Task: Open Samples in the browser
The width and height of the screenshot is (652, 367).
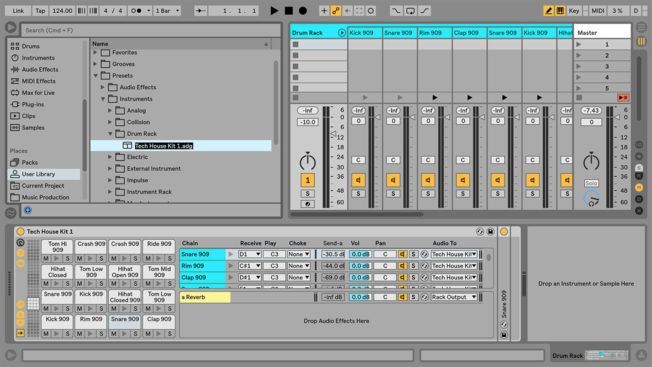Action: (x=33, y=128)
